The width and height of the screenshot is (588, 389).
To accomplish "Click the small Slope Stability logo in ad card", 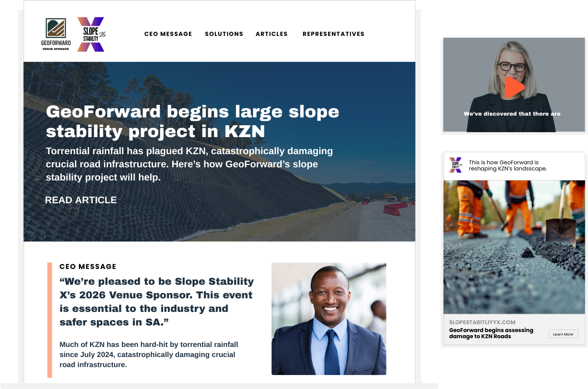I will tap(456, 165).
